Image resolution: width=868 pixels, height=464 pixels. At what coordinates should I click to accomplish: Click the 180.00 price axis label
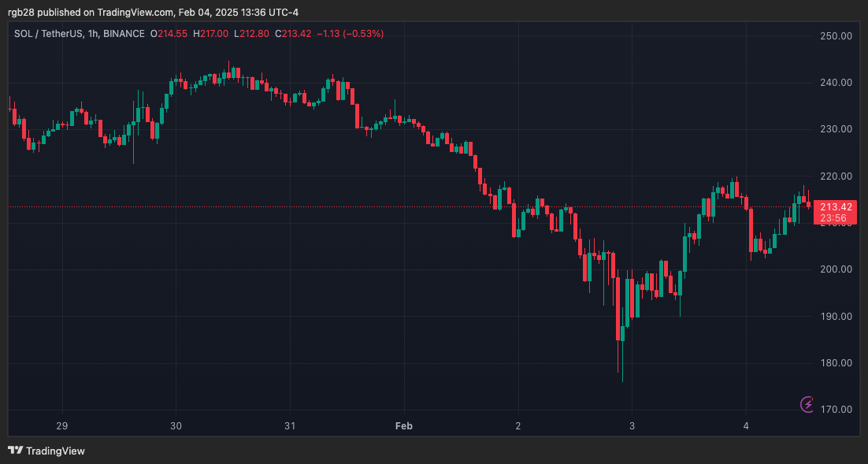836,363
